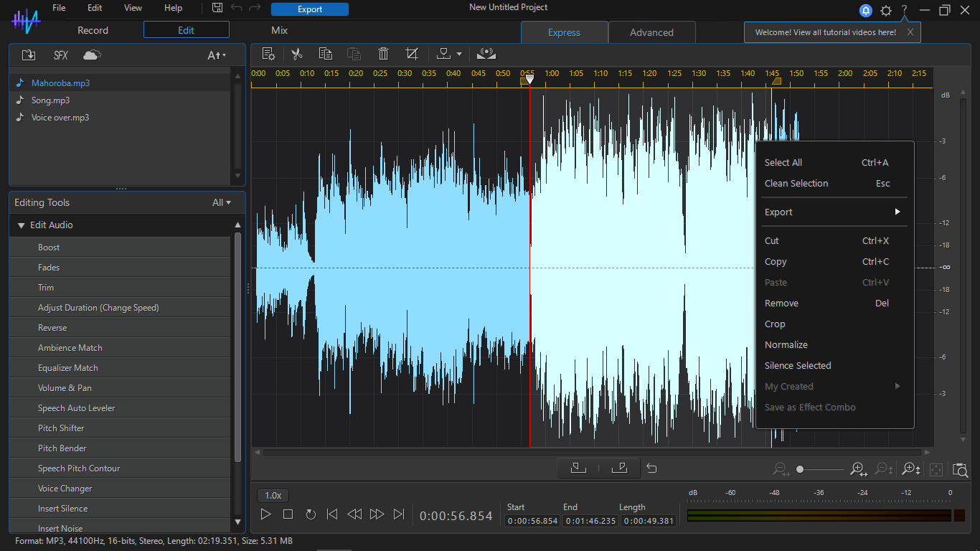This screenshot has height=551, width=980.
Task: Click the scissors Cut icon in toolbar
Action: click(x=296, y=54)
